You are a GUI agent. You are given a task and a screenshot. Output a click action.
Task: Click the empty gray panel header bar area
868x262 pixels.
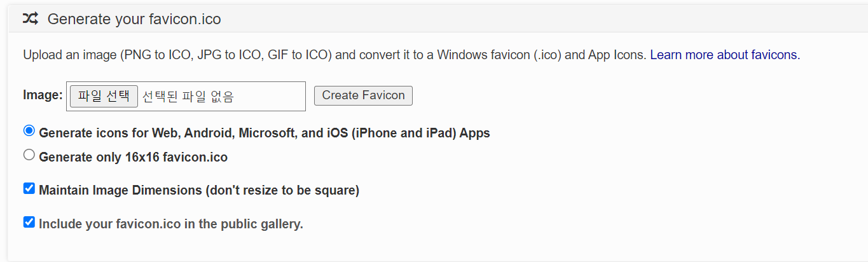click(541, 18)
